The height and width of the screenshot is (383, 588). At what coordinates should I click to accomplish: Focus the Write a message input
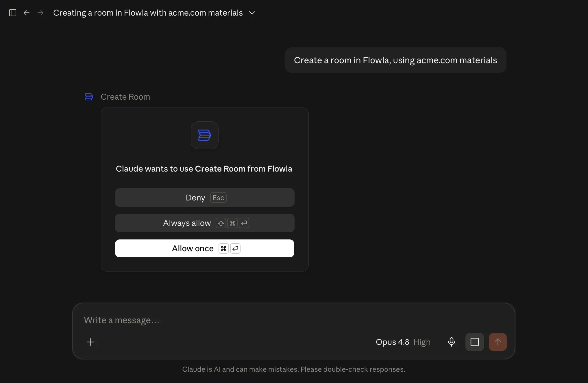pyautogui.click(x=294, y=320)
